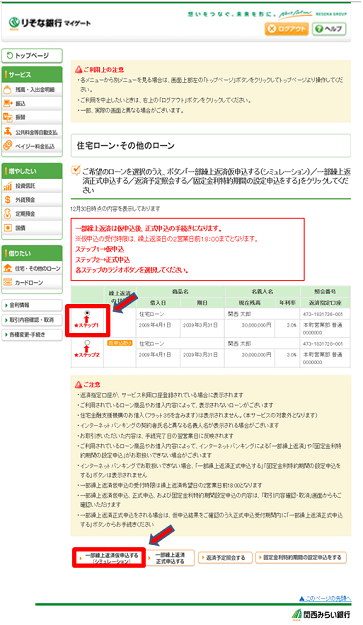Screen dimensions: 363x625
Task: Click the りそな銀行 マイゲート logo
Action: 50,23
